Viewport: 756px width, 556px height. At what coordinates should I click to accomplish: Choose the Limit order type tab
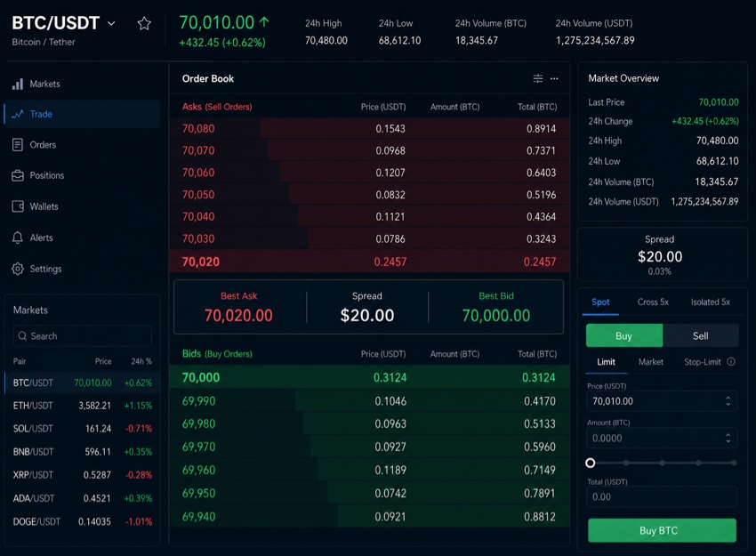pyautogui.click(x=606, y=362)
